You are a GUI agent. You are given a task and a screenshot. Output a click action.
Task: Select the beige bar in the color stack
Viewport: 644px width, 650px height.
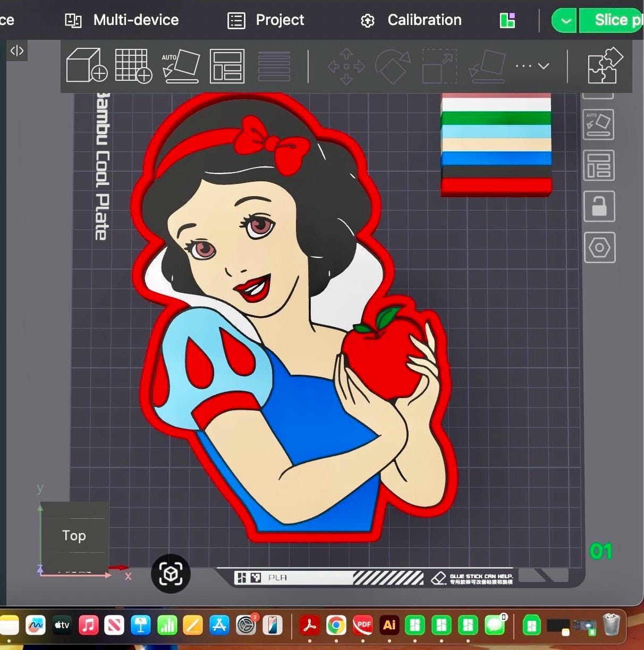(496, 145)
